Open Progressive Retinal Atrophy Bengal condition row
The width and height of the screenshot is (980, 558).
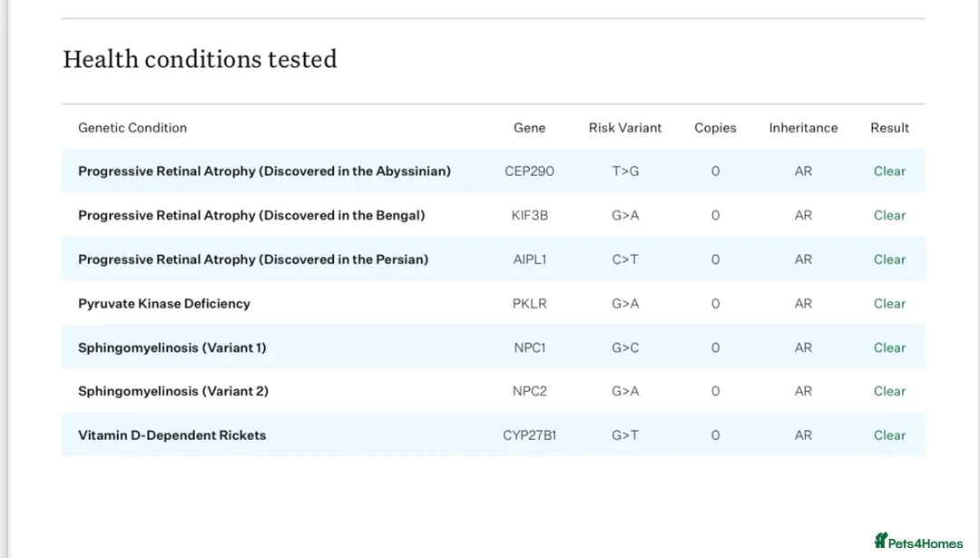[x=251, y=216]
